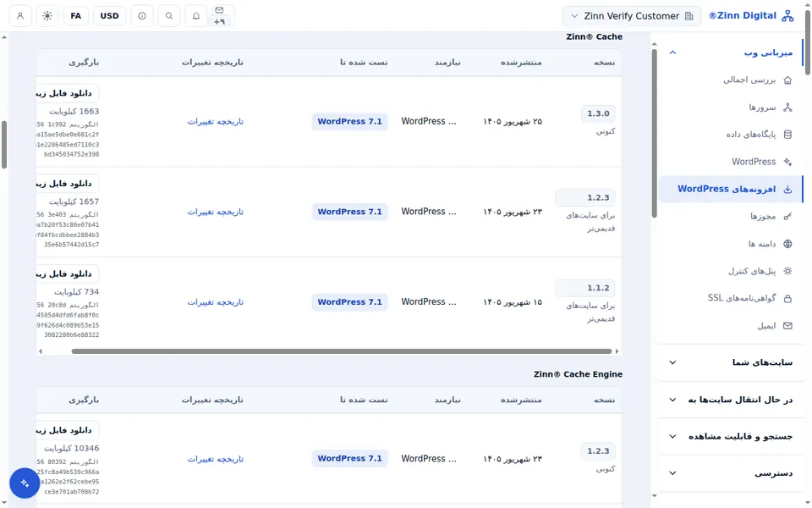This screenshot has width=812, height=508.
Task: Click building icon beside Zinn Verify Customer
Action: 689,16
